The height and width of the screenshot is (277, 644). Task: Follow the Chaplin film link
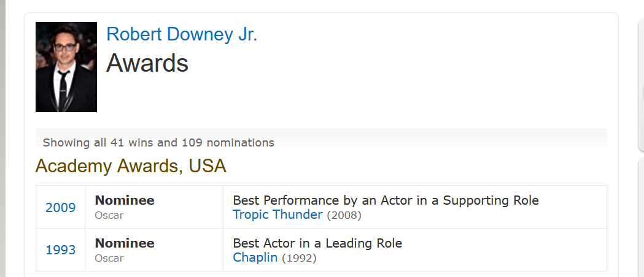point(255,257)
